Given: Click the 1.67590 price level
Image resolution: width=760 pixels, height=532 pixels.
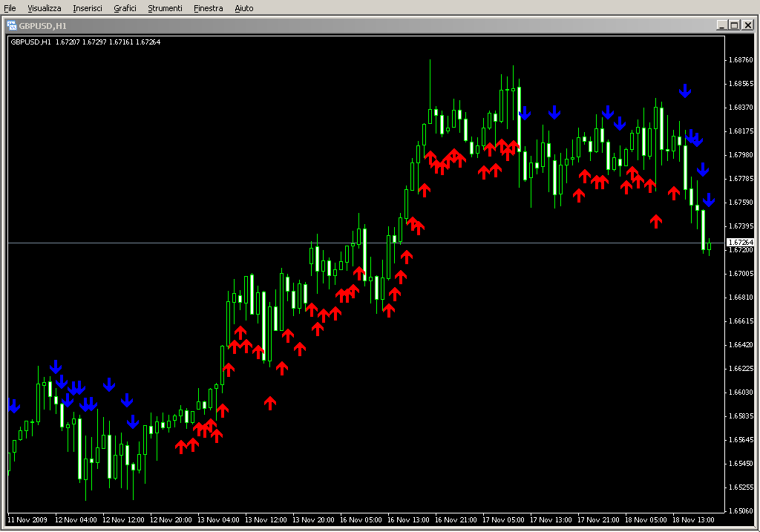Looking at the screenshot, I should [x=741, y=203].
